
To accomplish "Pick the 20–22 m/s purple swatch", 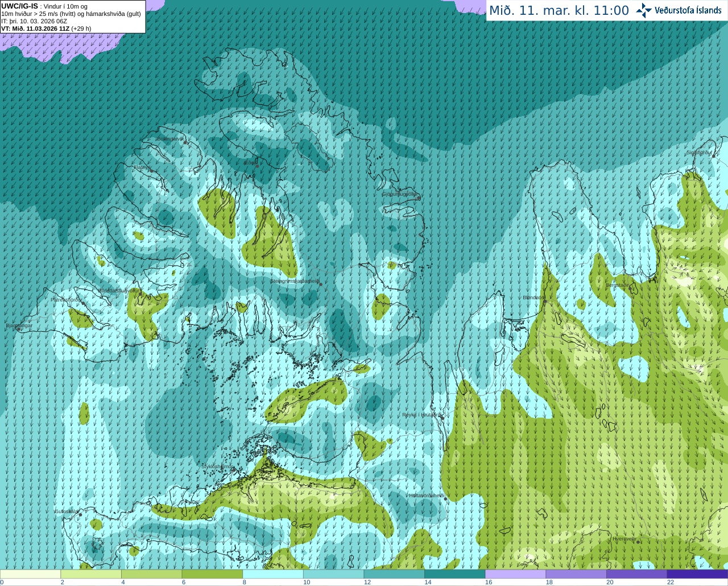I will 637,574.
